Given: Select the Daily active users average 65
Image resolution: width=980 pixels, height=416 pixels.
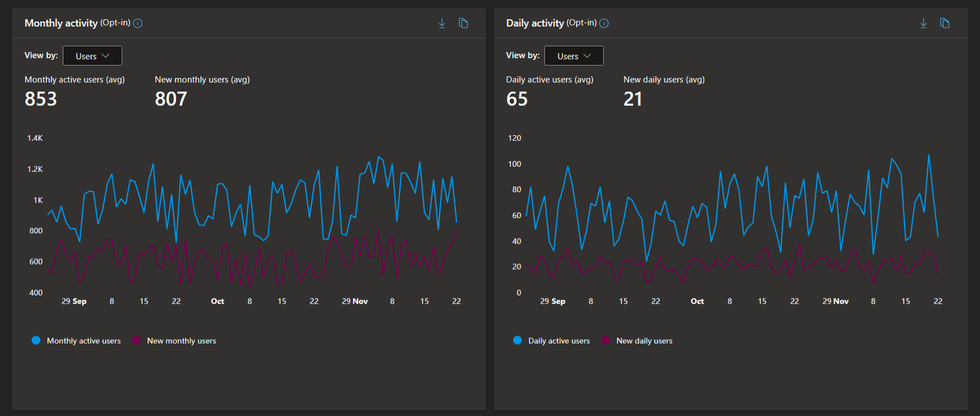Looking at the screenshot, I should pyautogui.click(x=517, y=99).
